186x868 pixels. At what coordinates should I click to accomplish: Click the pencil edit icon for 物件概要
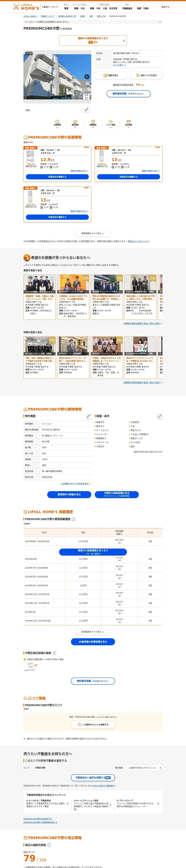point(89,416)
